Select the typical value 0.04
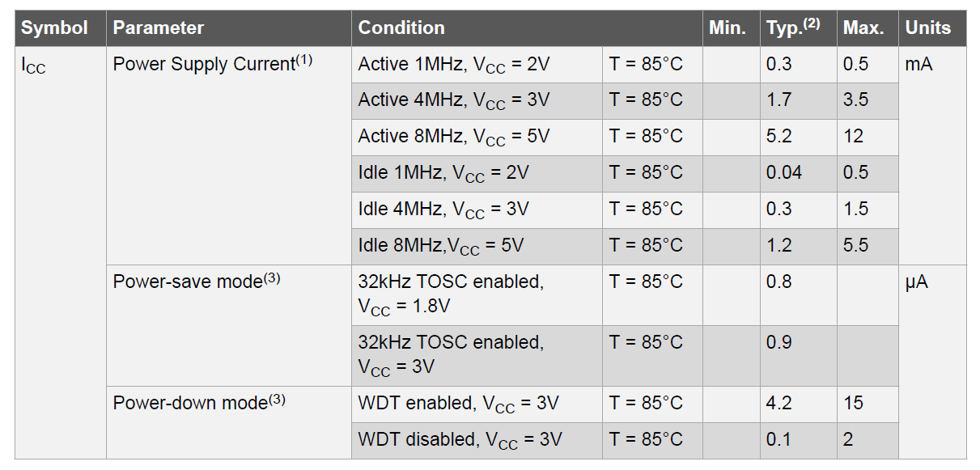Screen dimensions: 980x470 tap(784, 173)
